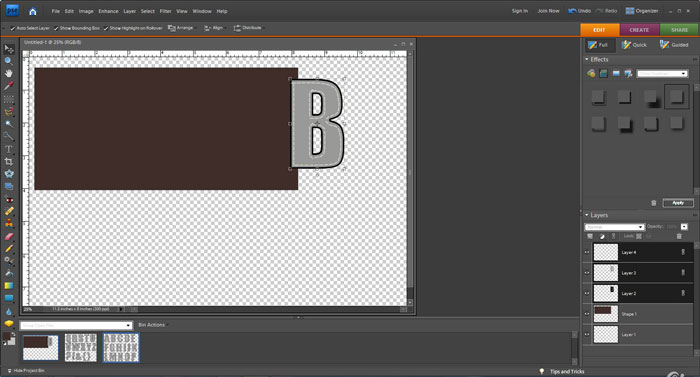Select the Straighten tool
Screen dimensions: 700x377
(8, 186)
